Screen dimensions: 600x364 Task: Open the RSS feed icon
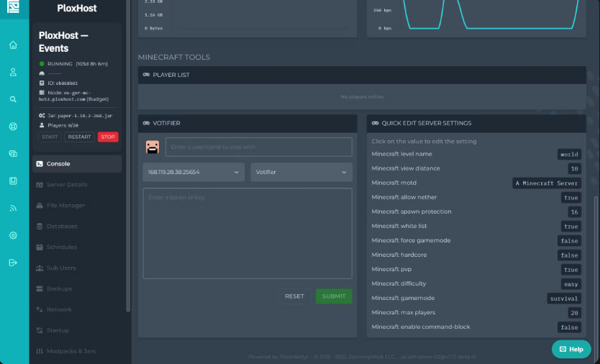coord(13,208)
